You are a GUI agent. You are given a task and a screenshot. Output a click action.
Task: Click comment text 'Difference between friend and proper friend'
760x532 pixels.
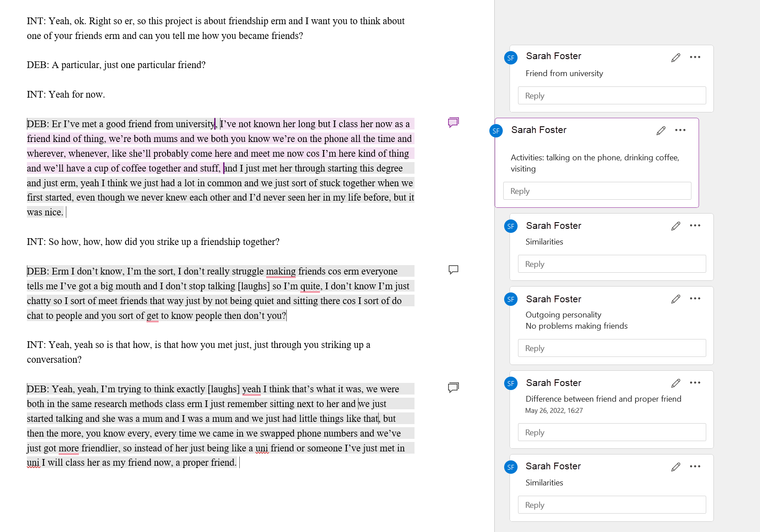point(603,399)
